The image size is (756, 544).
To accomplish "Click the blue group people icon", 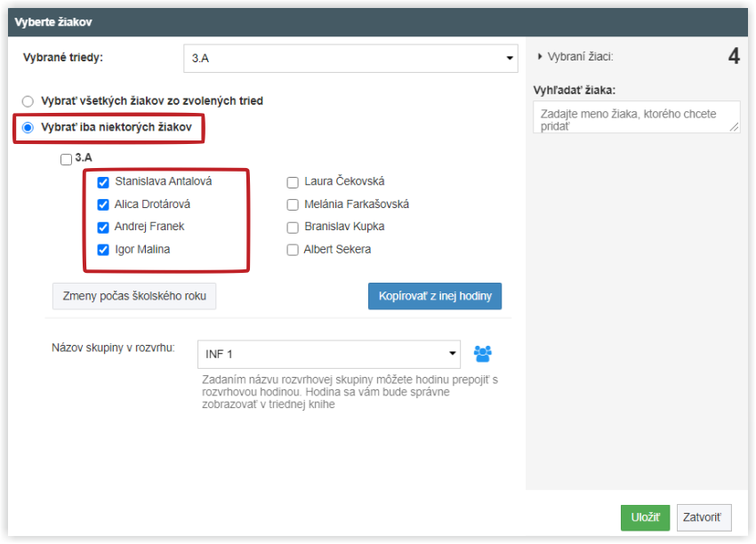I will point(482,354).
